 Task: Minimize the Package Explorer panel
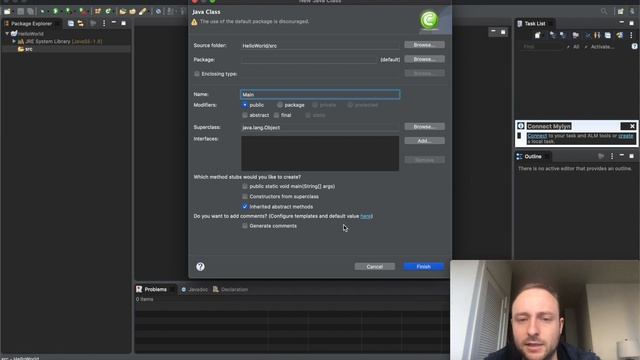[114, 22]
